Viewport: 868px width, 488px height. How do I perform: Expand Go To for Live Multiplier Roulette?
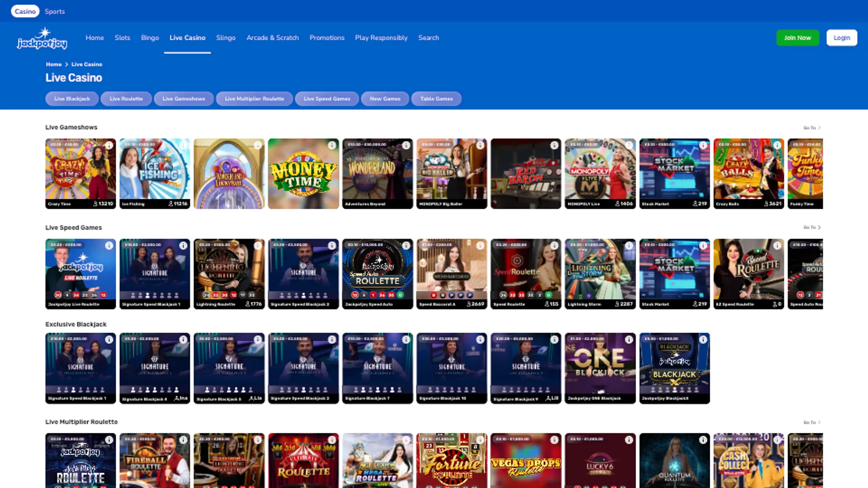[812, 422]
